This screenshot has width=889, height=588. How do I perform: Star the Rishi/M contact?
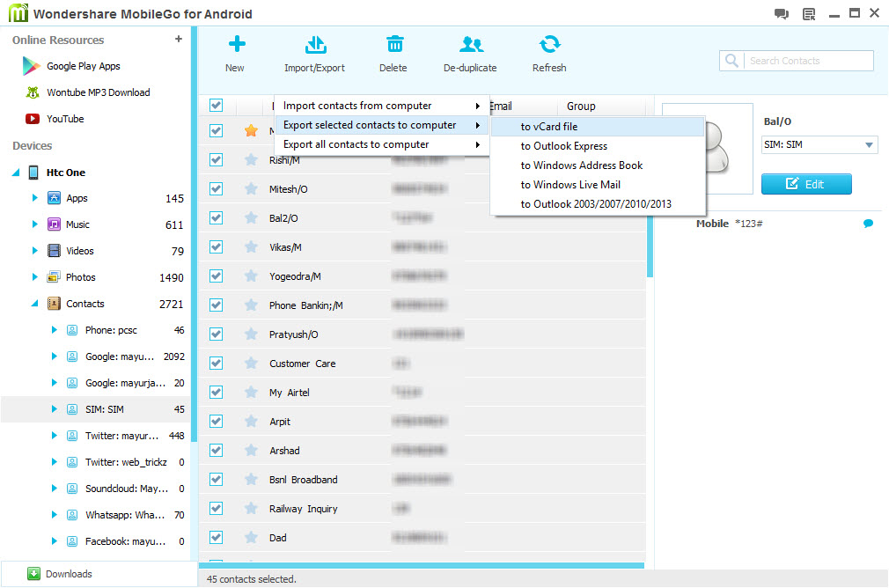(251, 160)
